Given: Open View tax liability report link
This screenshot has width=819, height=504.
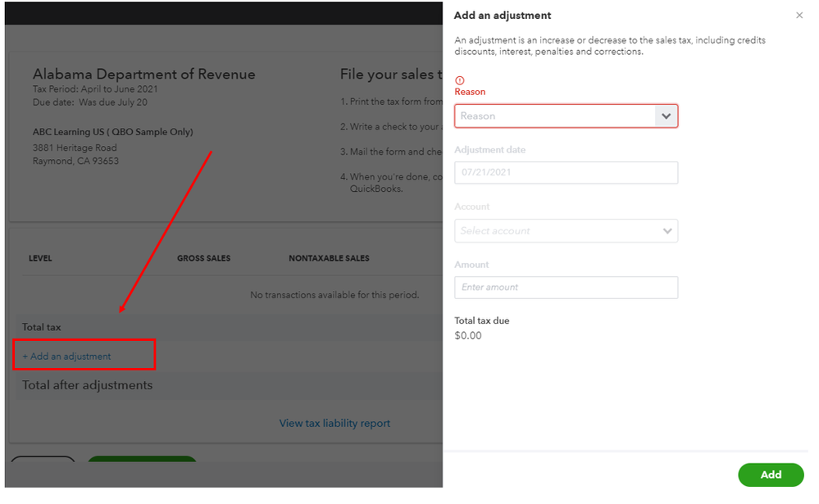Looking at the screenshot, I should click(334, 423).
